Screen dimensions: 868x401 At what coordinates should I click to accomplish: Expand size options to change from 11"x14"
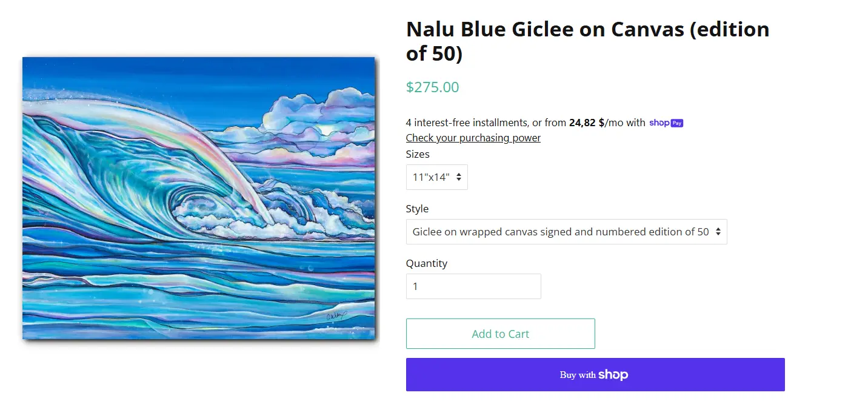point(436,177)
